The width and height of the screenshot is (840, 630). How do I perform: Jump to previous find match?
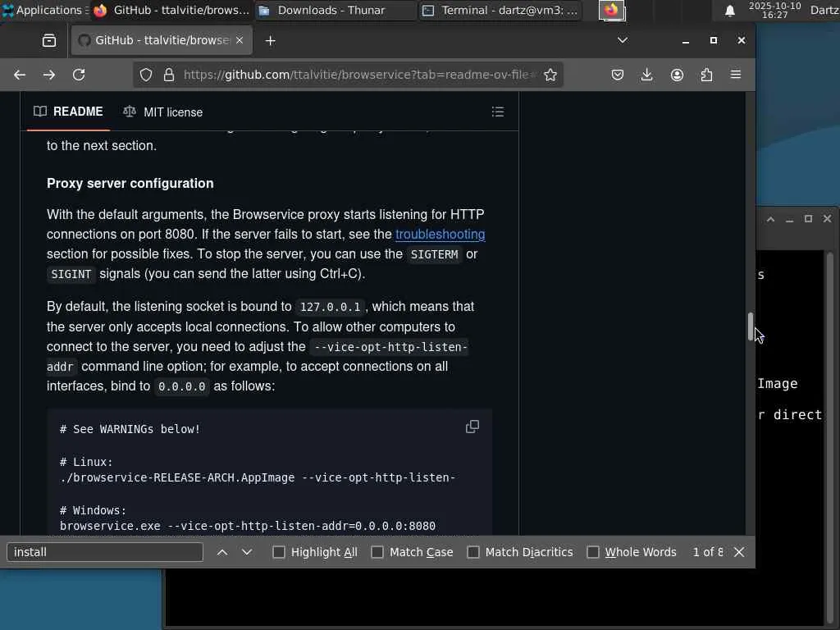click(222, 552)
